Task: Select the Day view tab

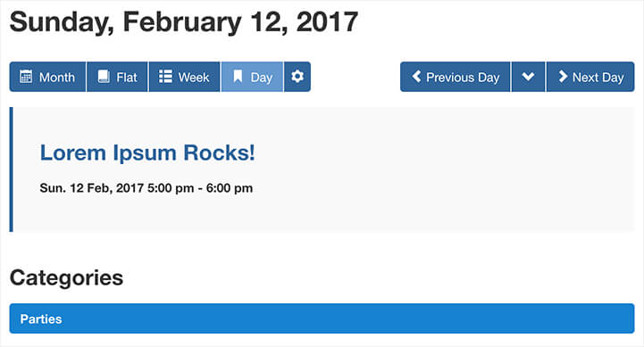Action: click(x=252, y=77)
